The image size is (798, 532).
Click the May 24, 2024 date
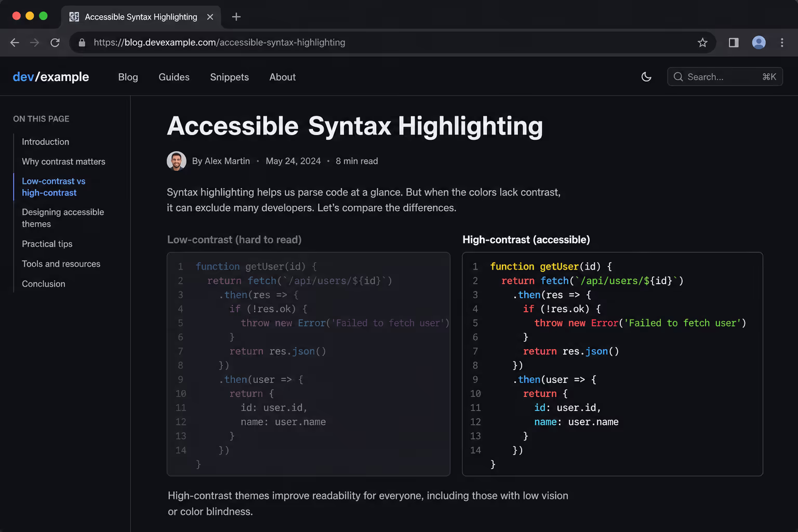coord(294,161)
